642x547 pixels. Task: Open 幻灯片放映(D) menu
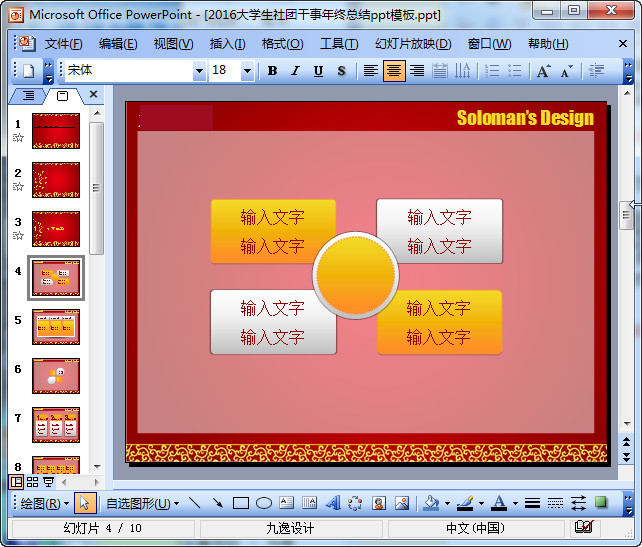click(413, 44)
